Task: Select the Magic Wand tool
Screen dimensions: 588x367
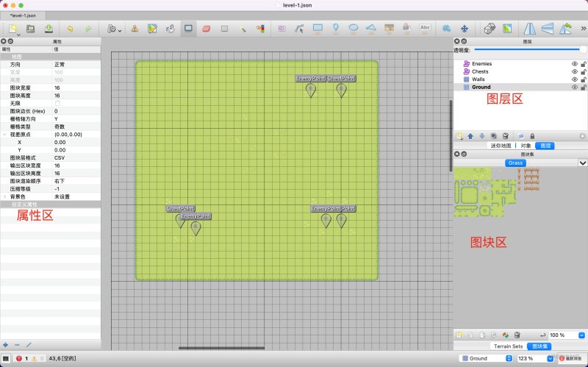Action: [243, 29]
